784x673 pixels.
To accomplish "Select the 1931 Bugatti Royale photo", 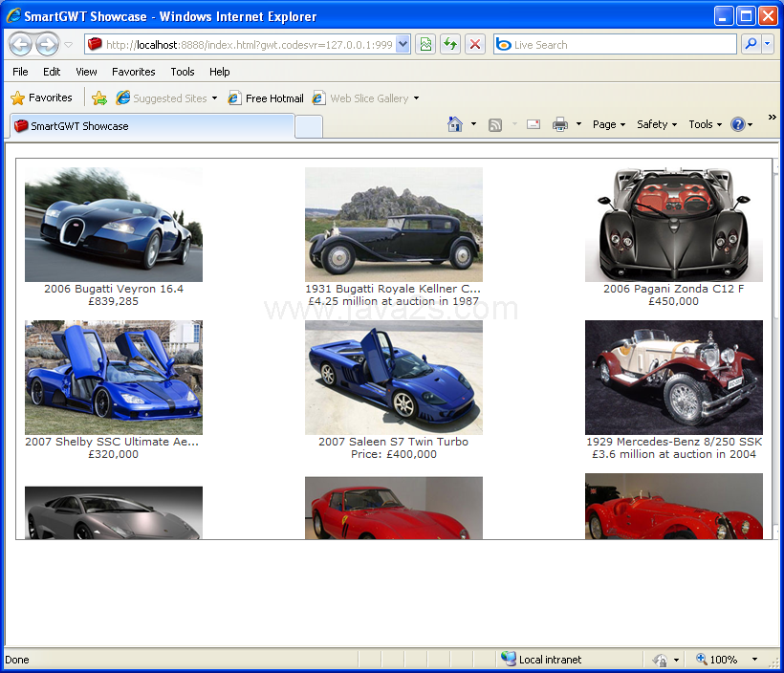I will click(x=394, y=225).
